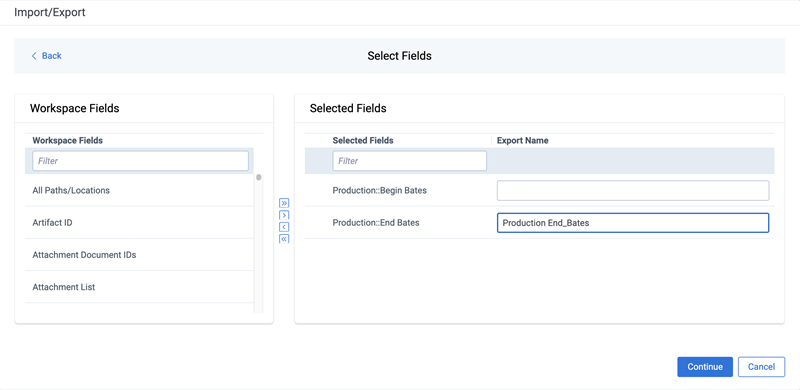Click the Selected Fields column header
Viewport: 800px width, 390px height.
pyautogui.click(x=363, y=140)
